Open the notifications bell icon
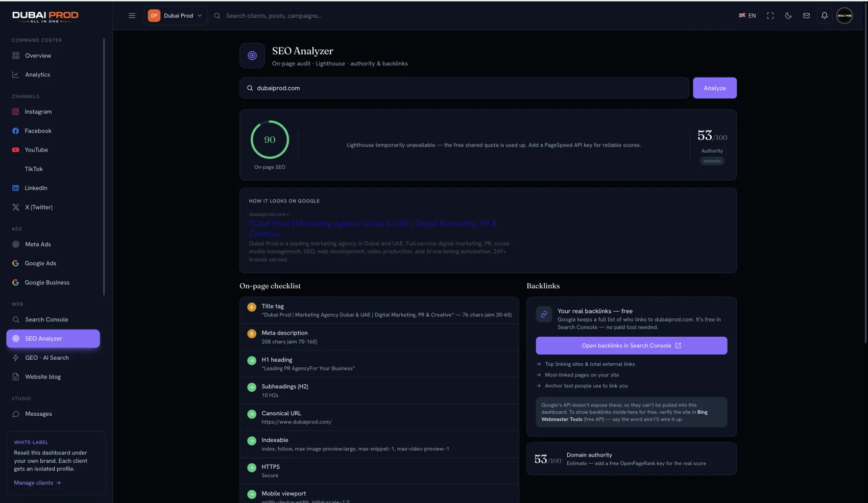This screenshot has height=503, width=868. coord(824,16)
